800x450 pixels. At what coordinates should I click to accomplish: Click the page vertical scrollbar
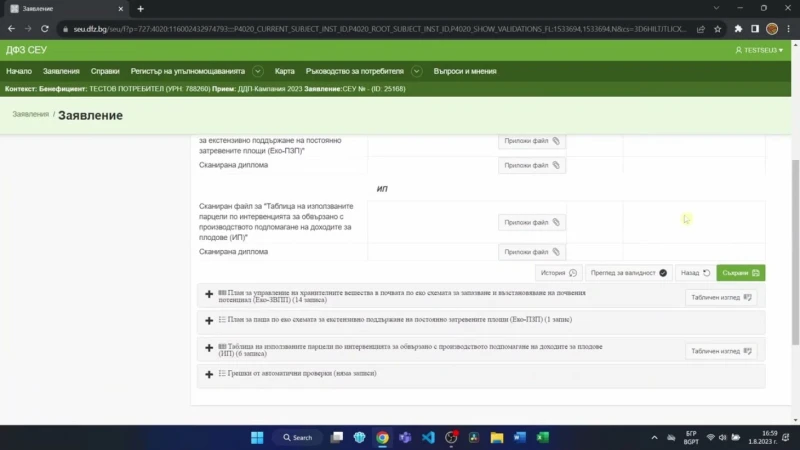[x=795, y=253]
